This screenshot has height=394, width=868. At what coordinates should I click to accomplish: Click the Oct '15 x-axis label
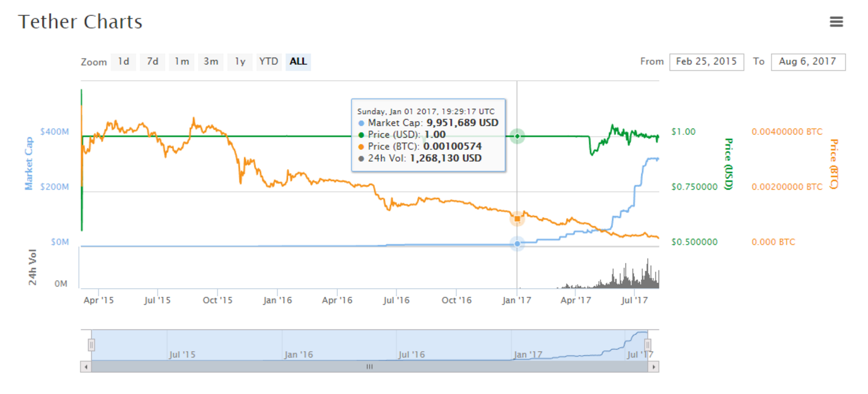(x=217, y=300)
